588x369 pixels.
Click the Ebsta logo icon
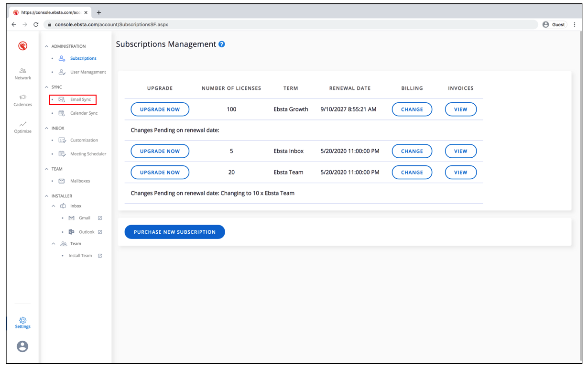pyautogui.click(x=22, y=46)
